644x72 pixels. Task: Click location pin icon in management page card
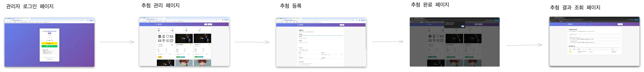(x=164, y=41)
